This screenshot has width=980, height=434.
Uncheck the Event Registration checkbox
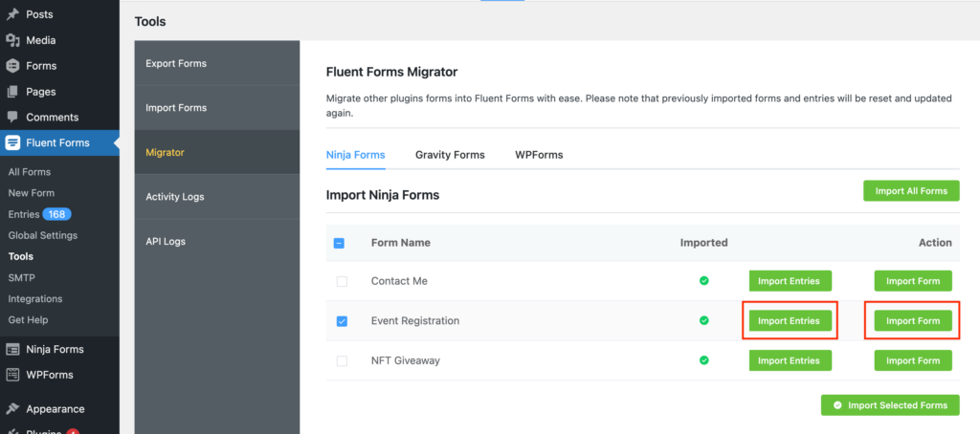click(x=342, y=321)
